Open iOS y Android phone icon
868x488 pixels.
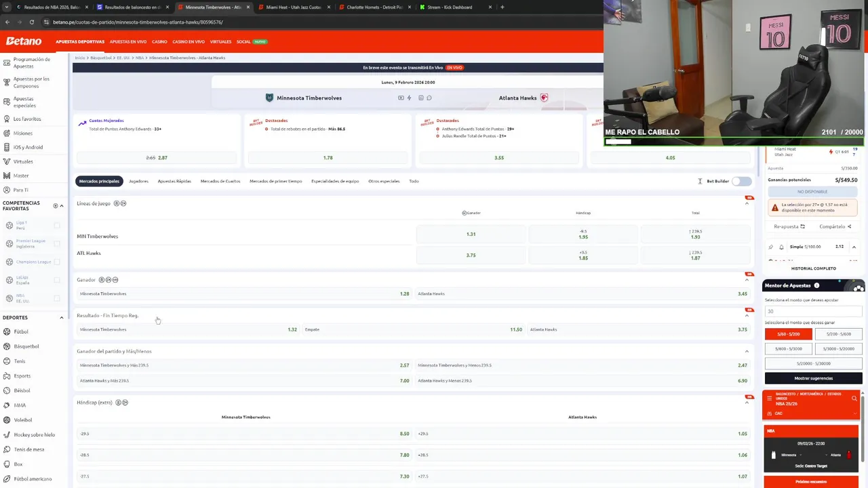pyautogui.click(x=6, y=147)
